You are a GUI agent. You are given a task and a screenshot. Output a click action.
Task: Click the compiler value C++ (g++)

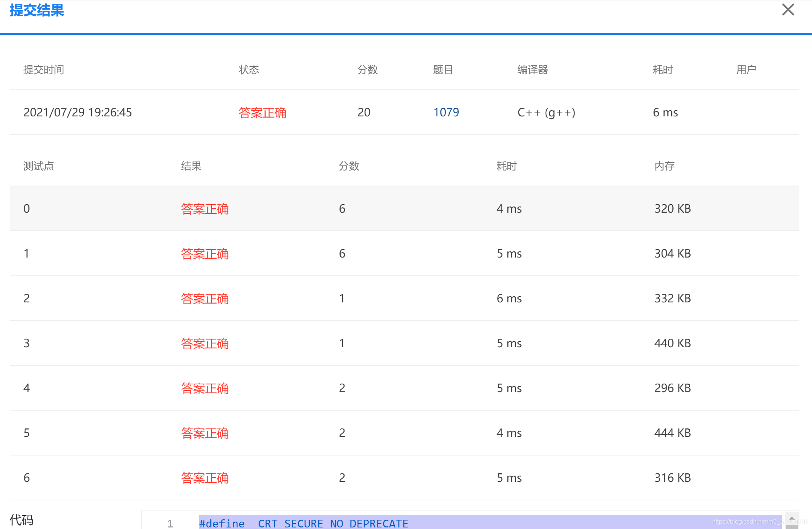(546, 113)
